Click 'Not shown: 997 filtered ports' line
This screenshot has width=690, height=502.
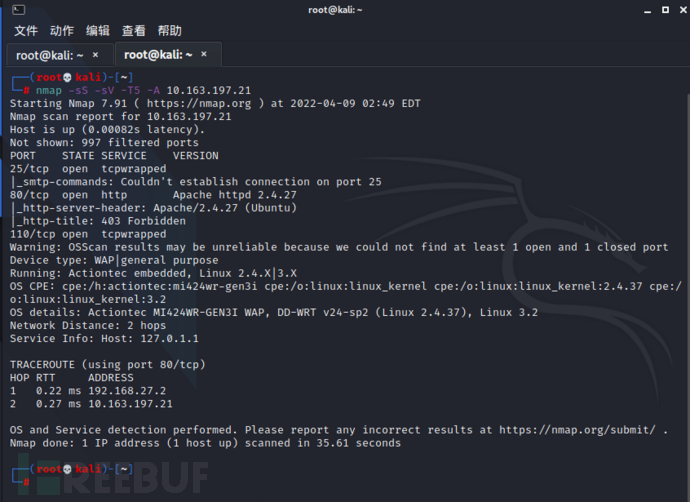(104, 143)
